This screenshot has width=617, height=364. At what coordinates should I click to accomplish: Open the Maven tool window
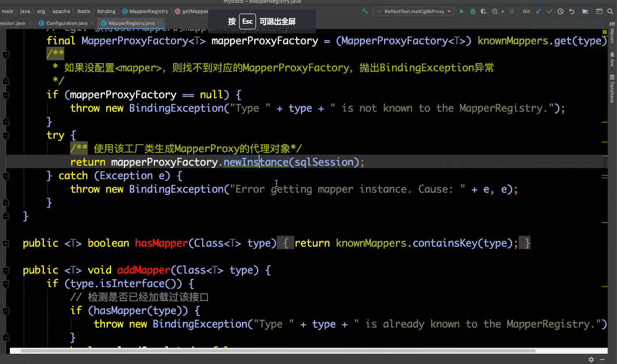pos(612,33)
